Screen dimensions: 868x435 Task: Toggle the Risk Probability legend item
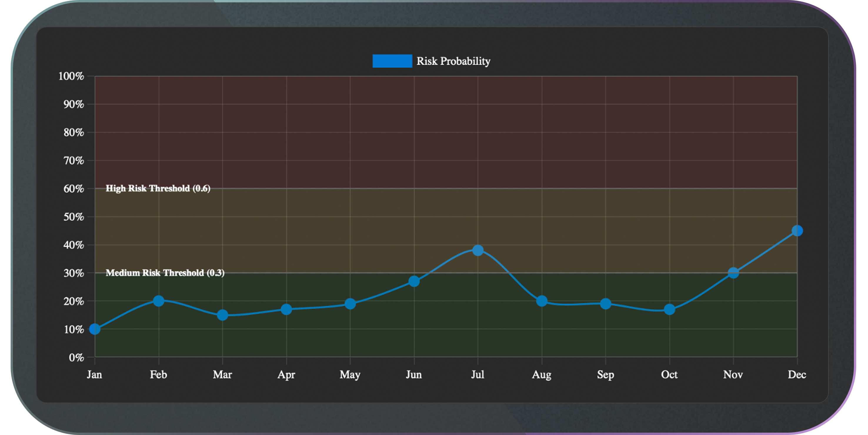pos(453,61)
